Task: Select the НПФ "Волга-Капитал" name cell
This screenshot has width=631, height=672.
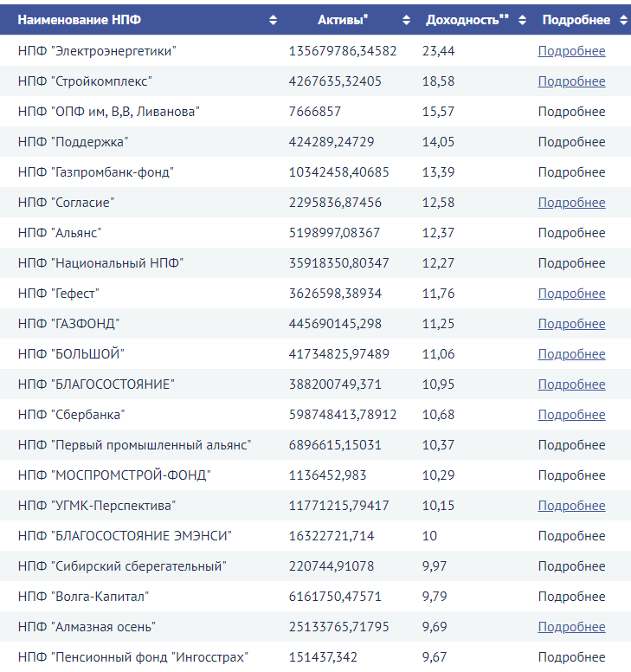Action: (84, 597)
